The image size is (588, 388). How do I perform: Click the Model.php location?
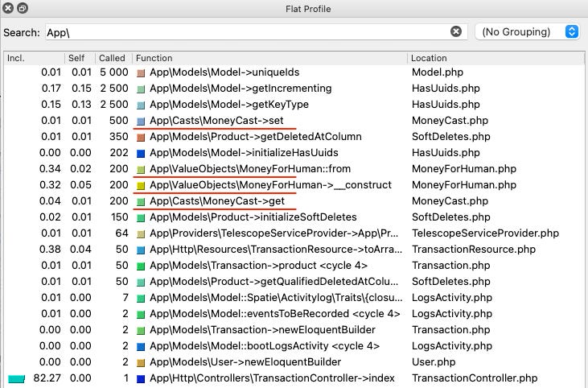[438, 72]
